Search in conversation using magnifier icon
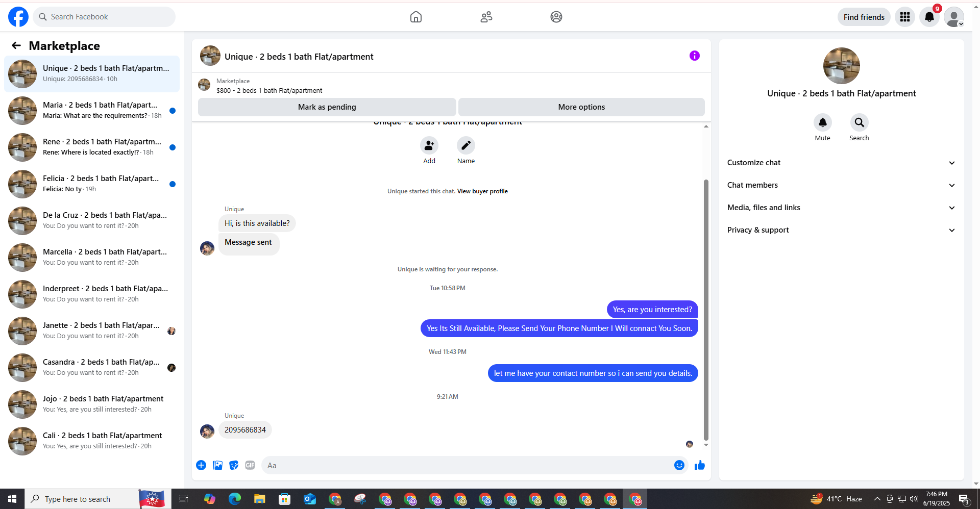 pyautogui.click(x=860, y=122)
